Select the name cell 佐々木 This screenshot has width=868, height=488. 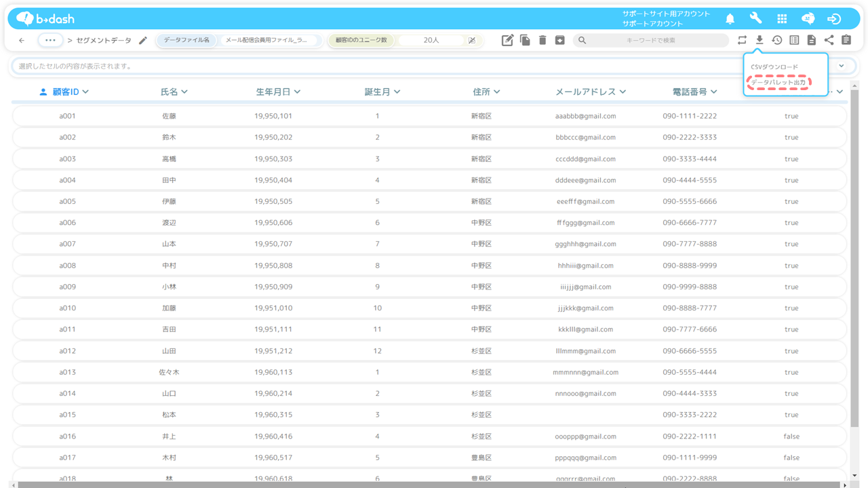(x=169, y=372)
